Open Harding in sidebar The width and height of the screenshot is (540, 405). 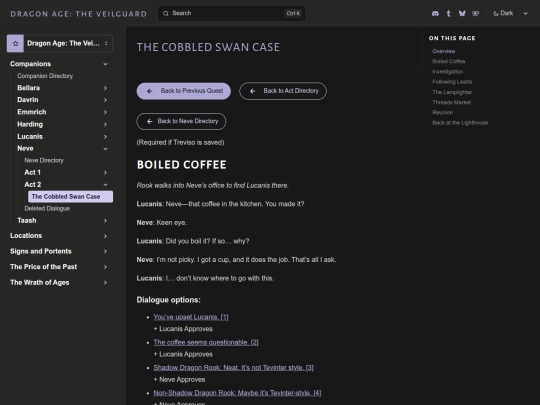(30, 124)
